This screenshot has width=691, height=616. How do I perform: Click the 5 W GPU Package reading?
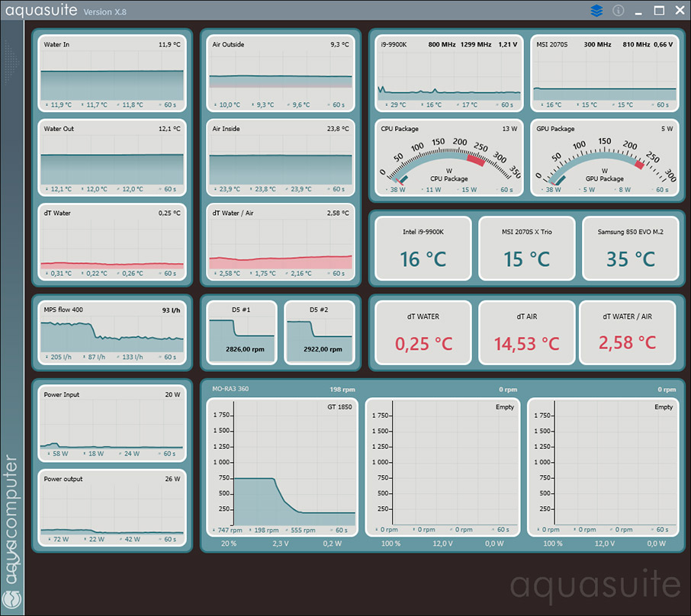click(x=667, y=129)
